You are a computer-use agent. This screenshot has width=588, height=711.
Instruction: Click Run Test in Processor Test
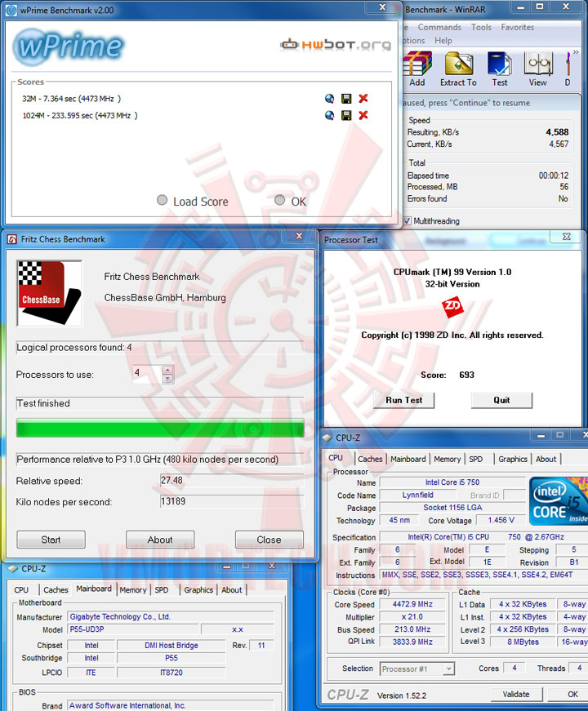click(403, 400)
